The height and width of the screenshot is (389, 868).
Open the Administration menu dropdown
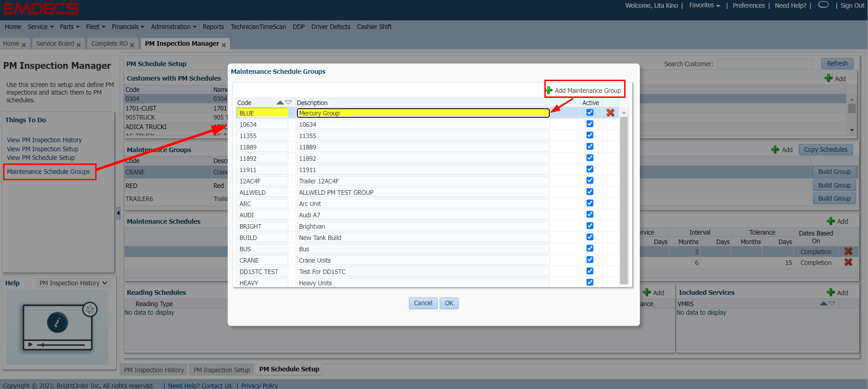174,27
